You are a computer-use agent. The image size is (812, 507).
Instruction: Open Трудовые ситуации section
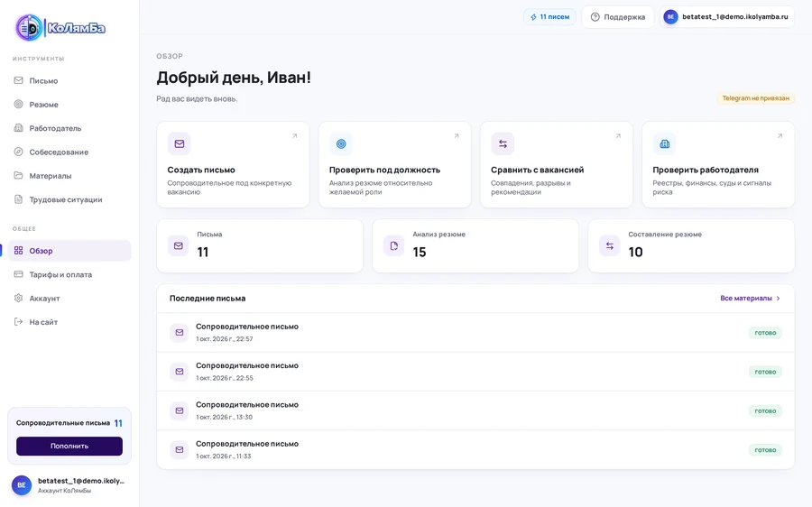pyautogui.click(x=69, y=199)
